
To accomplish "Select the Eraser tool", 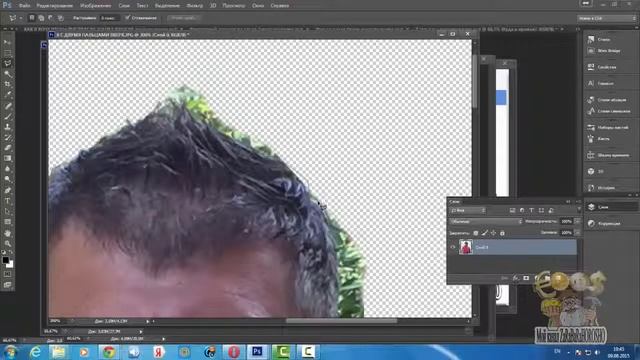I will [x=7, y=148].
